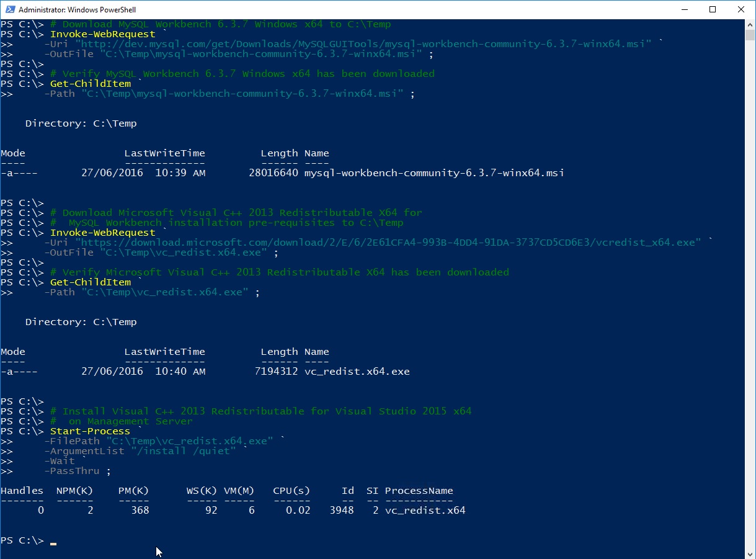Click the ProcessName column header

419,491
